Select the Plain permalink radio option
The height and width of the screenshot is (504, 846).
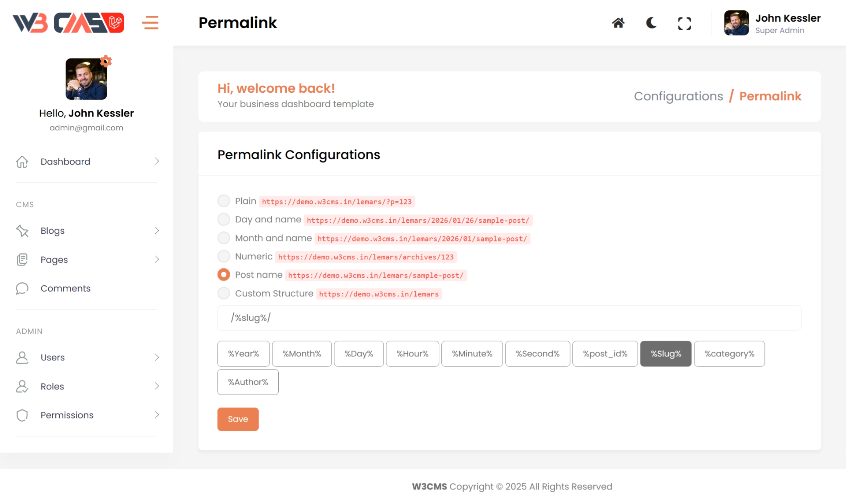(x=224, y=201)
